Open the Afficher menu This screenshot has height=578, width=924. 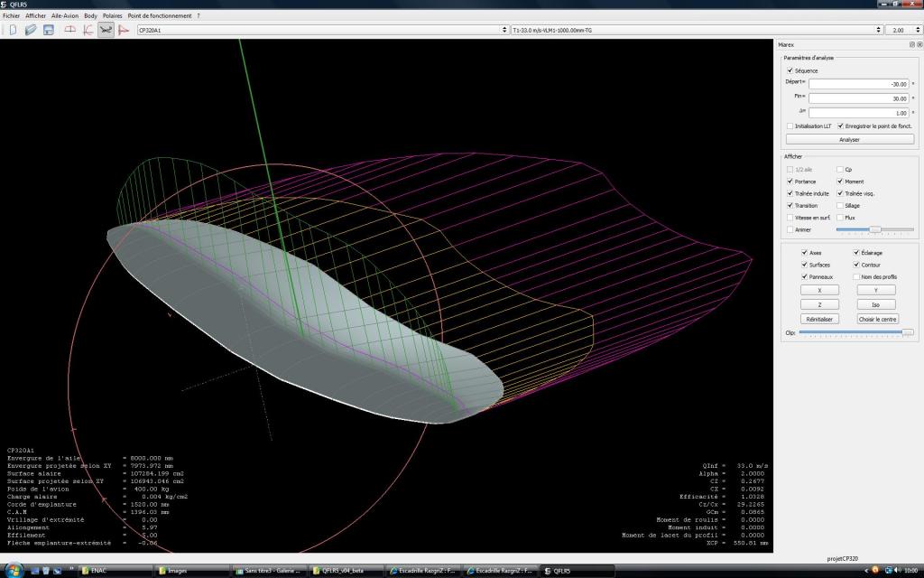(35, 16)
